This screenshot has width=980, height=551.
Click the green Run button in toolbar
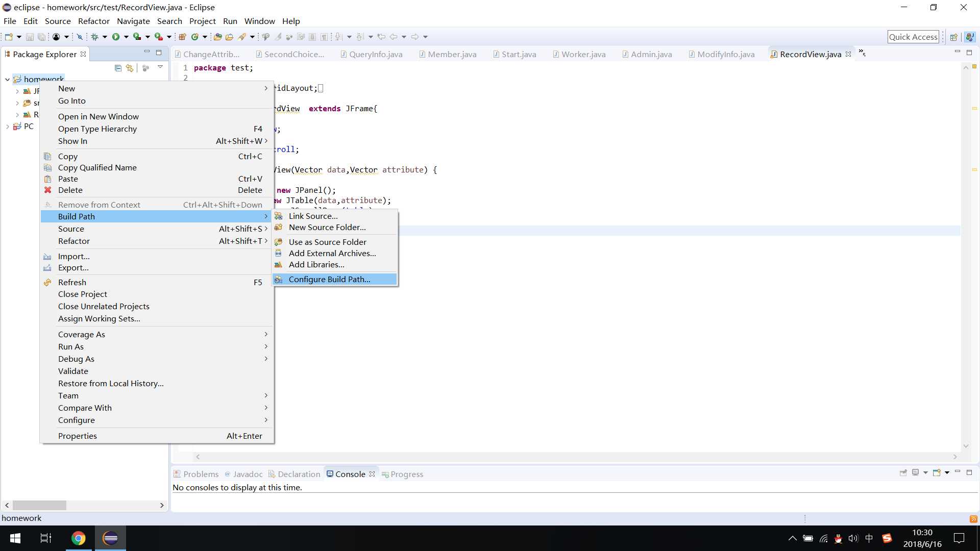point(116,37)
